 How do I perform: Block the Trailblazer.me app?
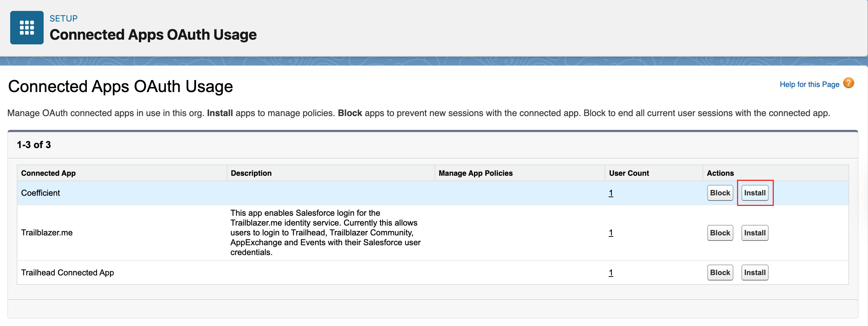(x=720, y=233)
